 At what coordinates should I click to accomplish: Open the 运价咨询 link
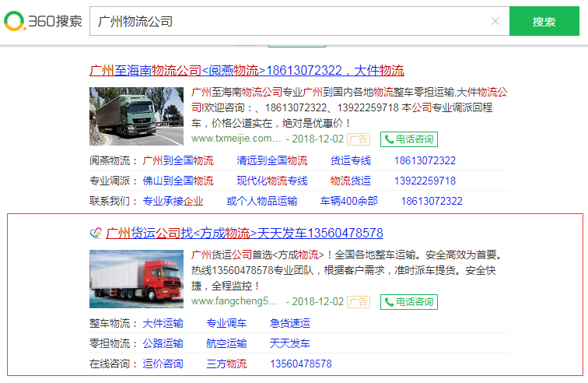[163, 364]
